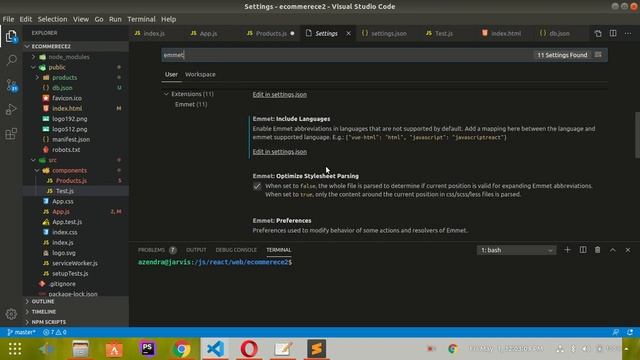Collapse the ECOMMERECE2 root folder
640x360 pixels.
tap(28, 47)
